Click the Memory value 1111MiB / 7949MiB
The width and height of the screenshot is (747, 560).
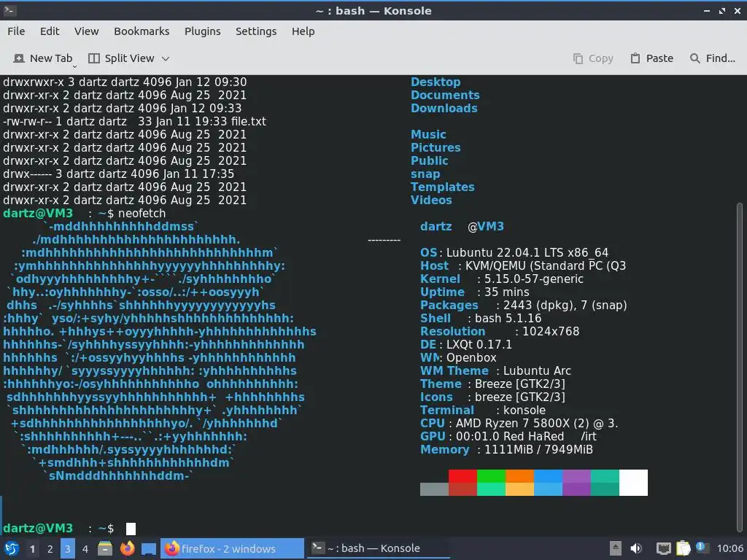(x=538, y=449)
